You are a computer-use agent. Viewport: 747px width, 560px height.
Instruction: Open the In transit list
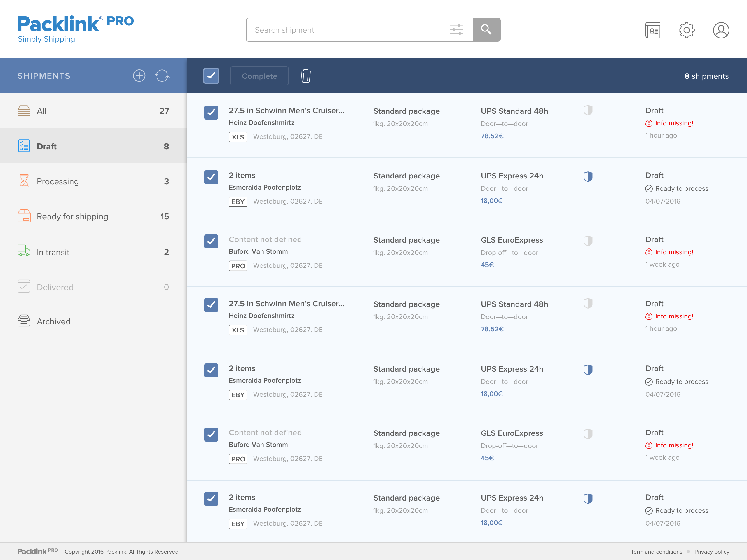[x=53, y=253]
